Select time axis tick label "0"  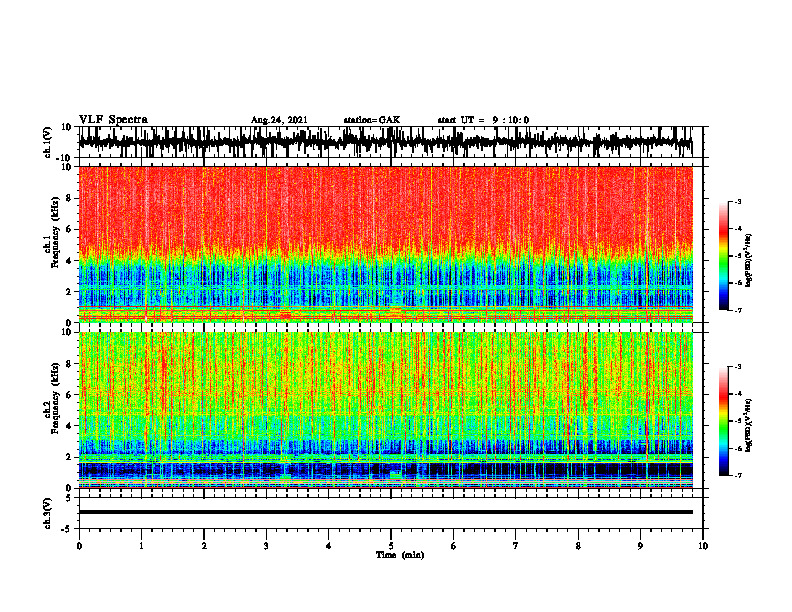[79, 546]
